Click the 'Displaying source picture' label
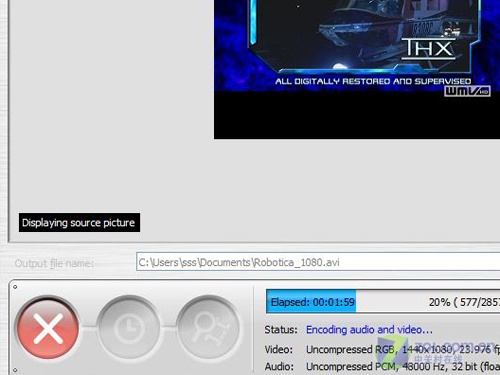Screen dimensions: 500x375 [x=79, y=222]
